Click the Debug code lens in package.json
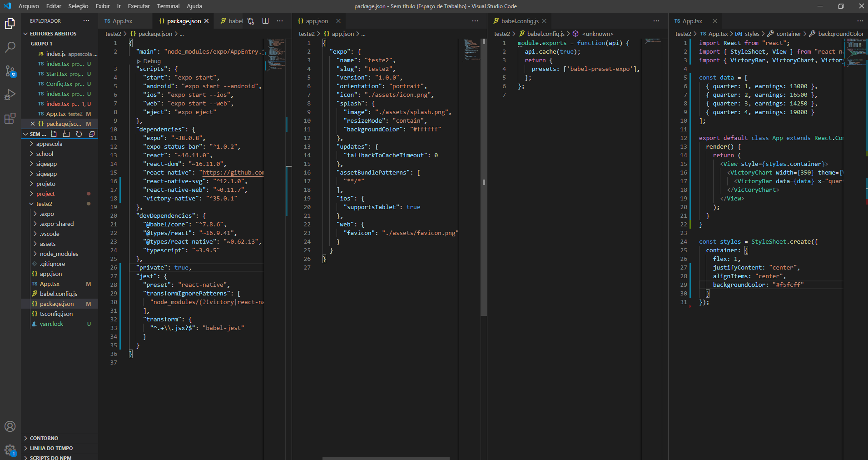Screen dimensions: 868x460 (152, 61)
